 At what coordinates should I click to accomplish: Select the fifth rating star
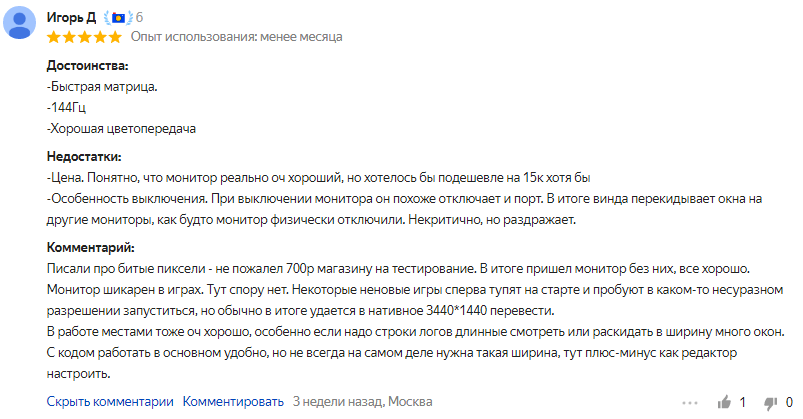tap(115, 37)
